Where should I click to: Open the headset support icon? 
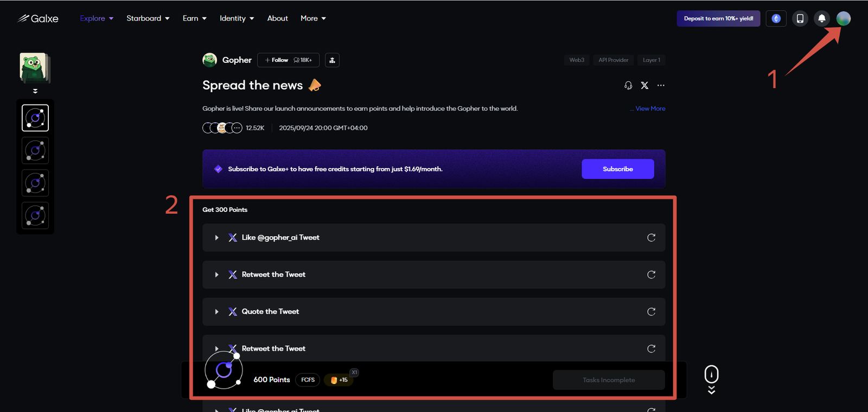(628, 86)
